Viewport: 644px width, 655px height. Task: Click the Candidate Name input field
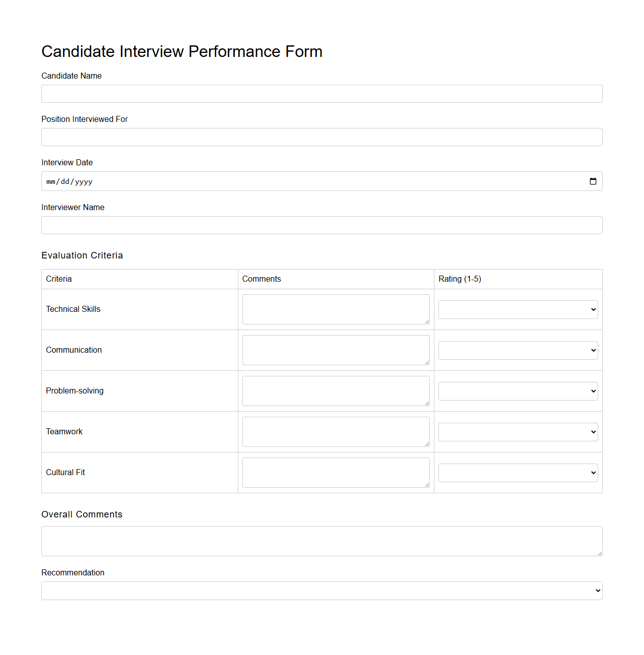(x=321, y=94)
